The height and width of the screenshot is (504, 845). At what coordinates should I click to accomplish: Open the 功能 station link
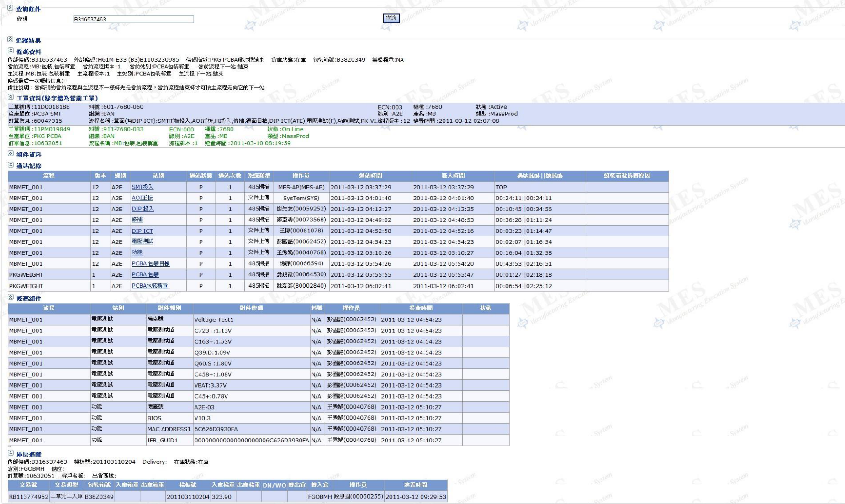coord(137,252)
